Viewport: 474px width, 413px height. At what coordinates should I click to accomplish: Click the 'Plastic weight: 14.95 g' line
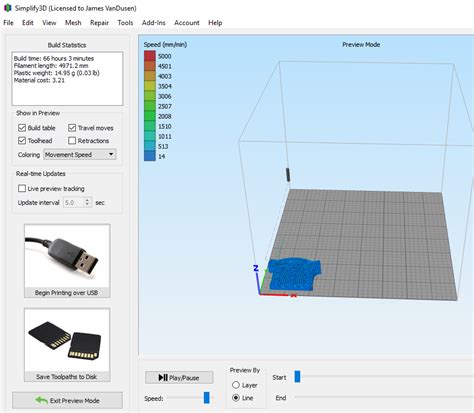[57, 73]
